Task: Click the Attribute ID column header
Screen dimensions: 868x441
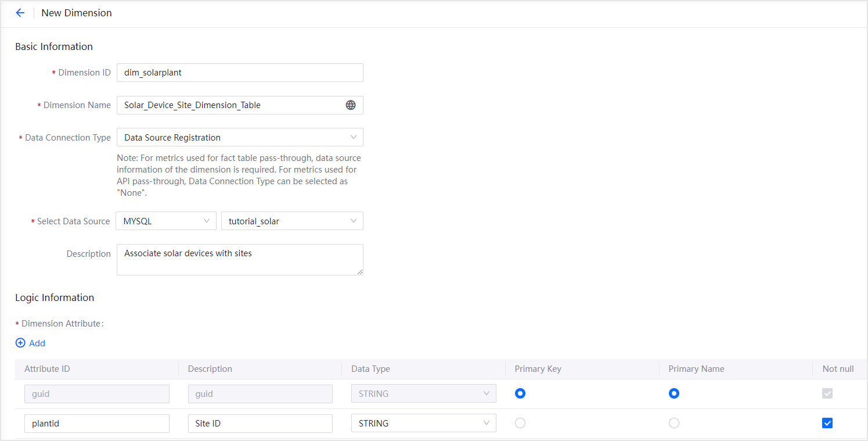Action: 47,369
